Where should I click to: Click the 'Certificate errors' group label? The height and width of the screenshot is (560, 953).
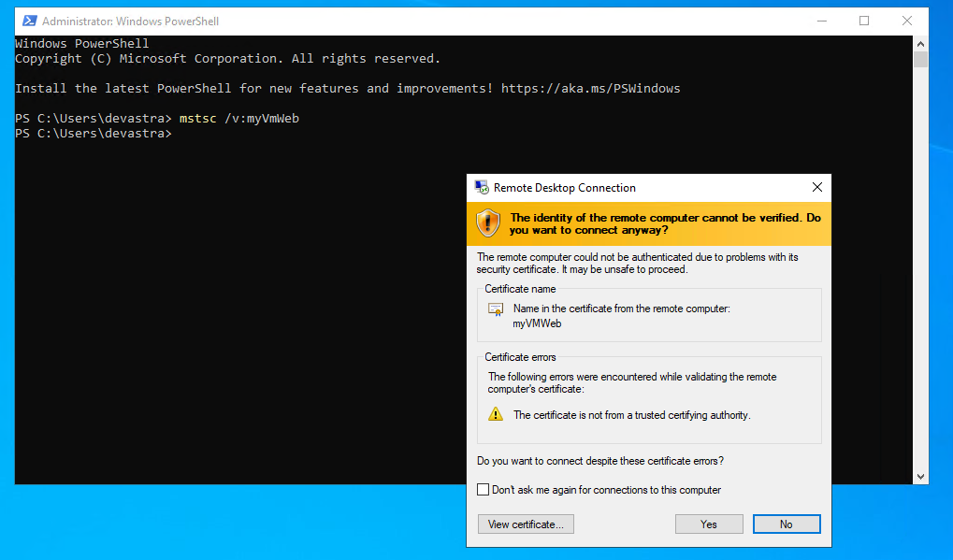click(x=520, y=357)
